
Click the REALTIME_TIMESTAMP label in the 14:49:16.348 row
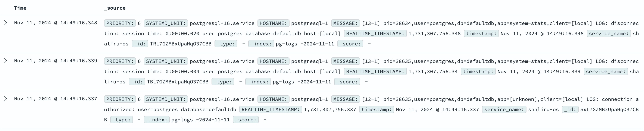375,33
